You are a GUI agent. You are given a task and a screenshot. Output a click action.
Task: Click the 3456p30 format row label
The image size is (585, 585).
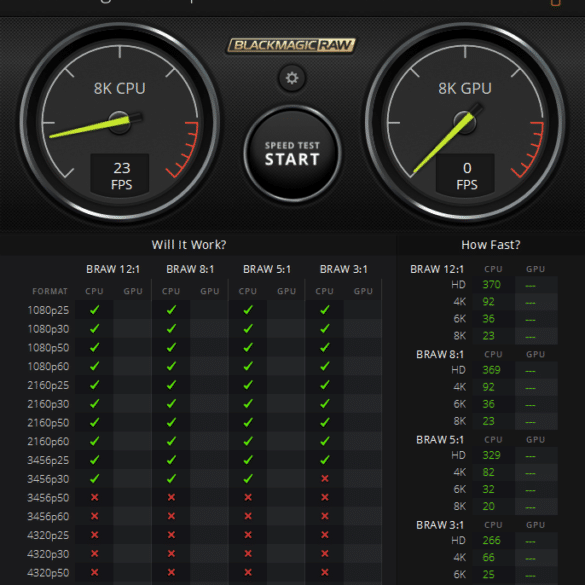48,479
